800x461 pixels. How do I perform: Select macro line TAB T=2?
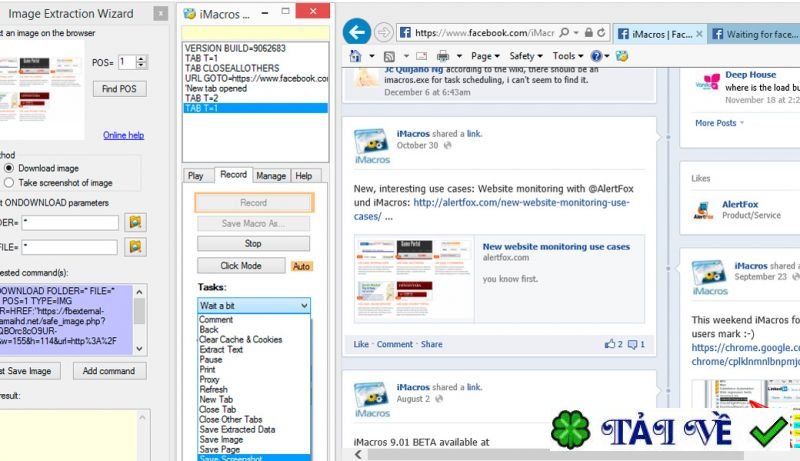255,98
